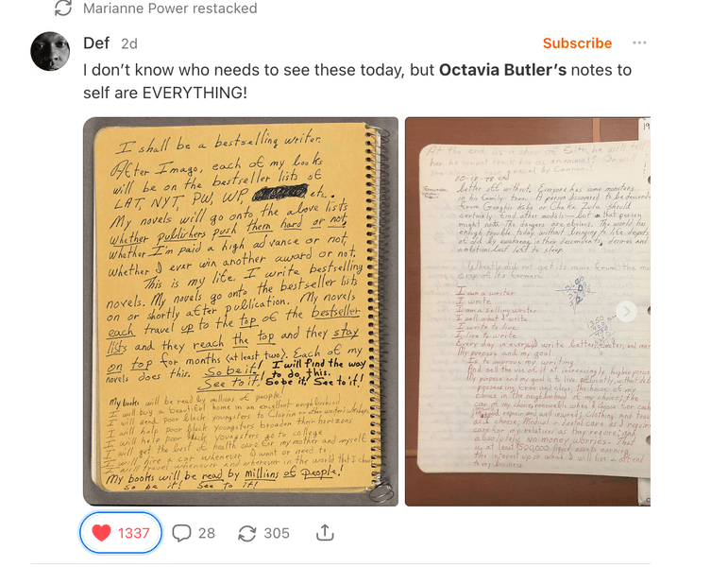The image size is (728, 567).
Task: Open the yellow spiral notebook image
Action: (x=241, y=312)
